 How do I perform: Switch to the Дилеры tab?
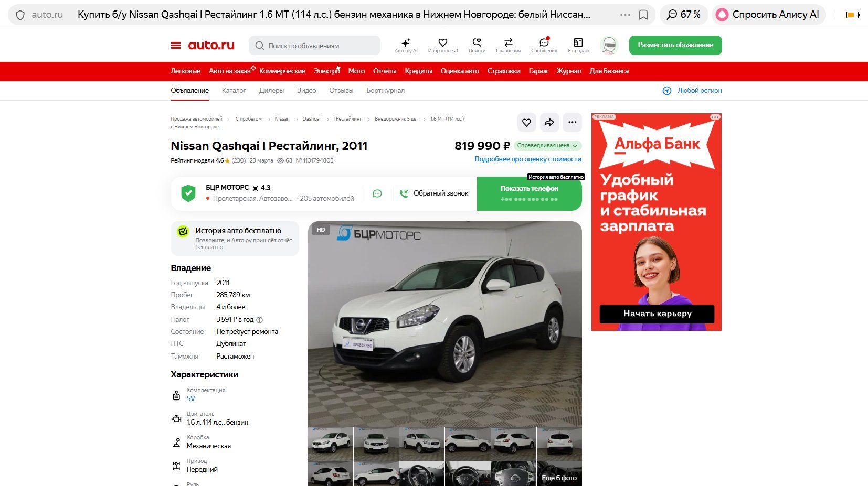(x=271, y=91)
